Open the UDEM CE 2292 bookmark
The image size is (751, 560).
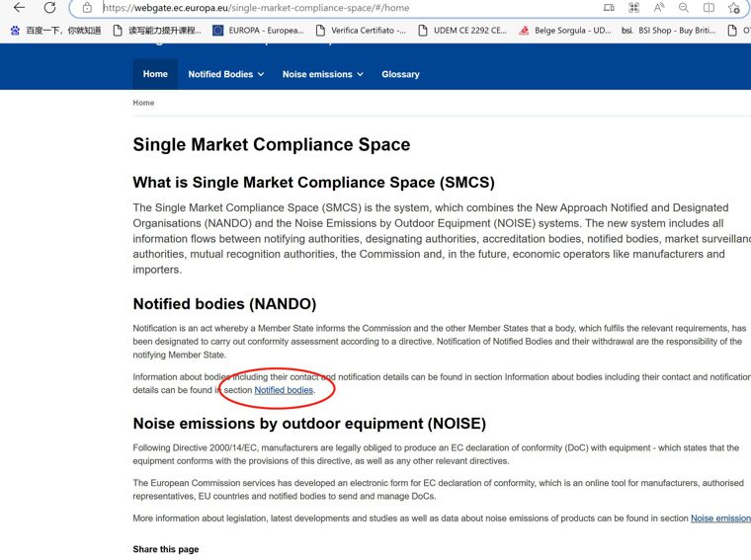tap(462, 31)
